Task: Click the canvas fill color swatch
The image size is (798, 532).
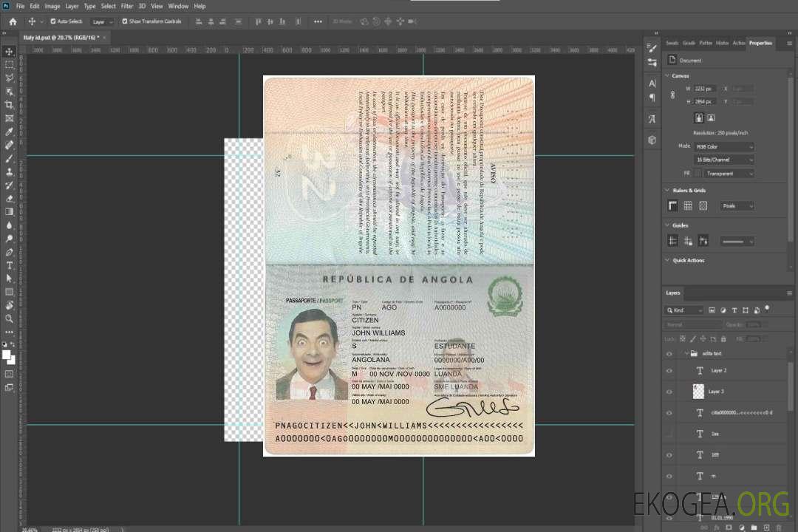Action: click(698, 174)
